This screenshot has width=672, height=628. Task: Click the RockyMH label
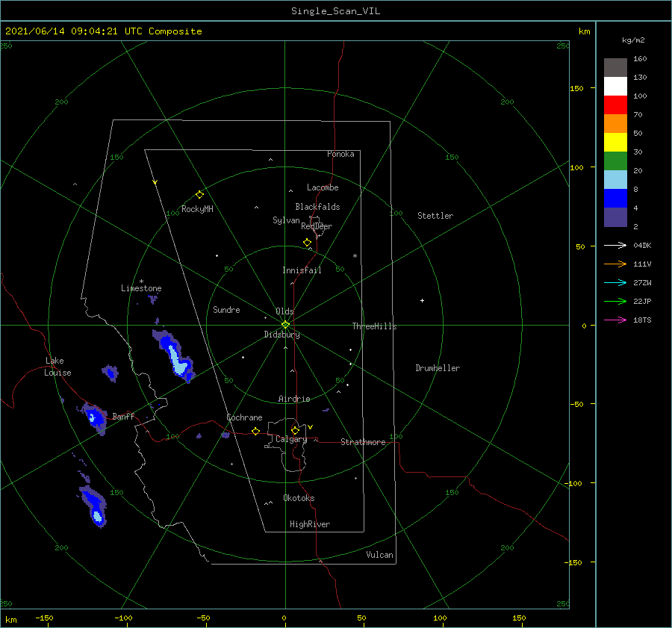(x=197, y=209)
